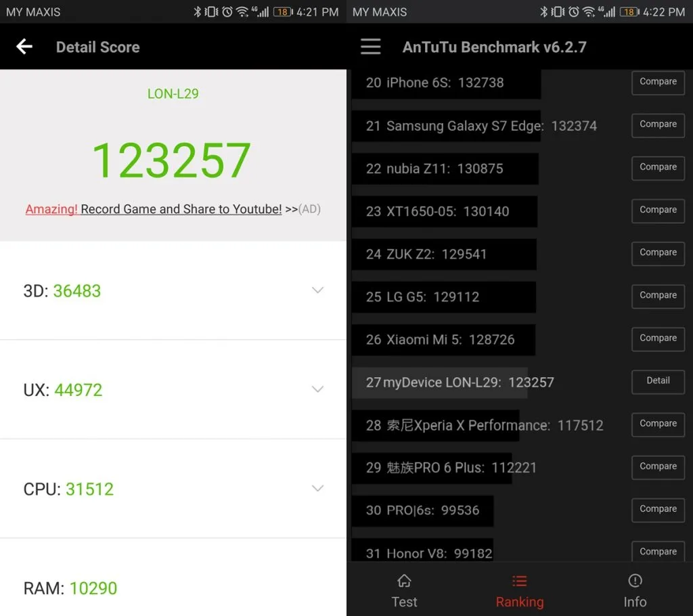Compare with LG G5
The height and width of the screenshot is (616, 693).
[658, 296]
